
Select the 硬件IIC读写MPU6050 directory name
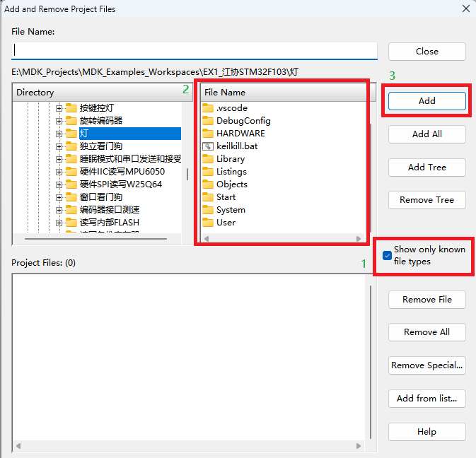122,172
